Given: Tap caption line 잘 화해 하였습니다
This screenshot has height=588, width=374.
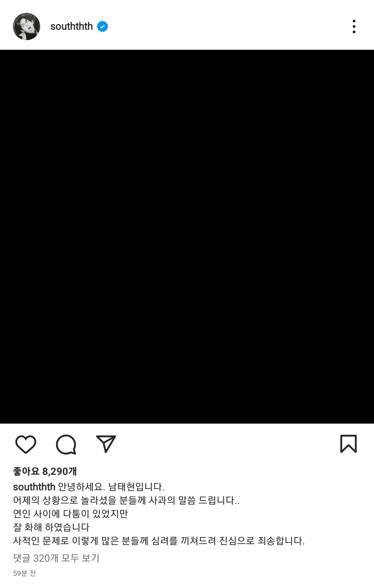Looking at the screenshot, I should click(51, 527).
